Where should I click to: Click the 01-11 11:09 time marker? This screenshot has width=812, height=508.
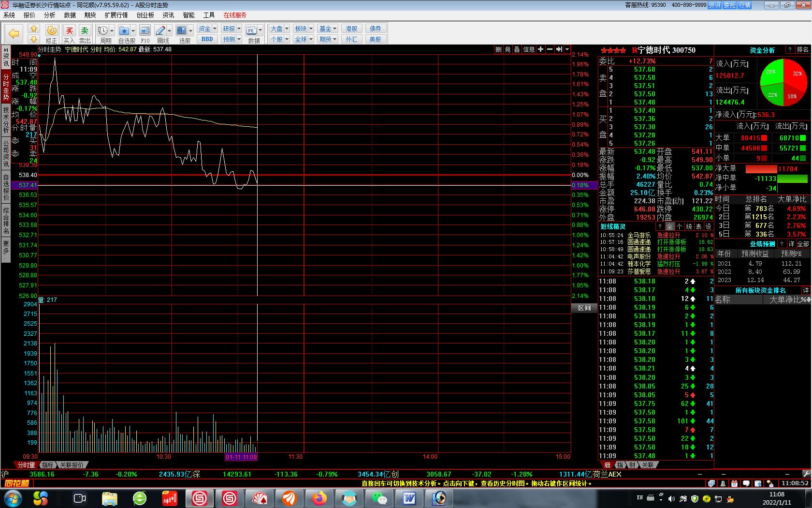point(241,457)
